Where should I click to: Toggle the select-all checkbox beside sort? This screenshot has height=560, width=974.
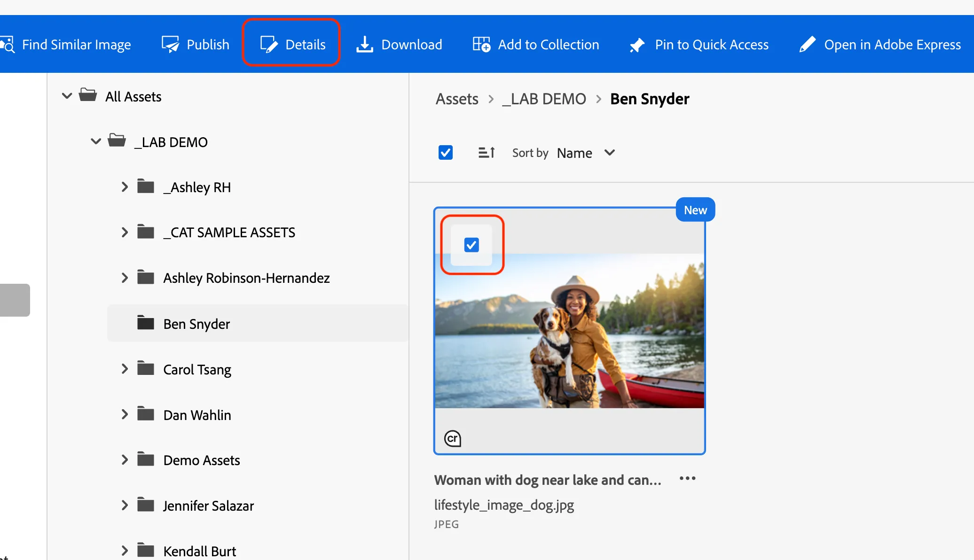click(x=445, y=153)
